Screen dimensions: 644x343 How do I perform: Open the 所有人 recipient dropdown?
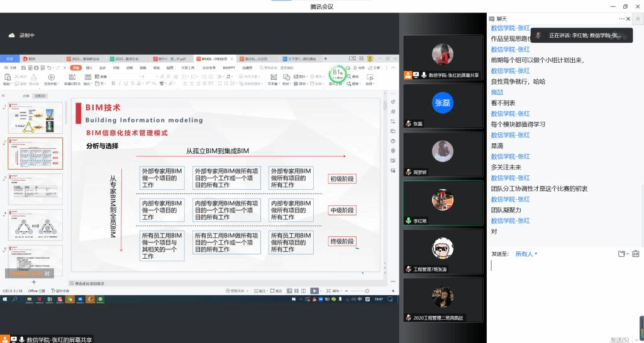(x=526, y=254)
